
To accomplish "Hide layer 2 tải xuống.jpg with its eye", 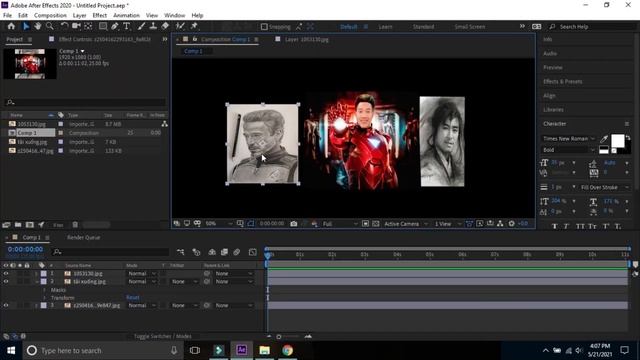I will pyautogui.click(x=6, y=282).
